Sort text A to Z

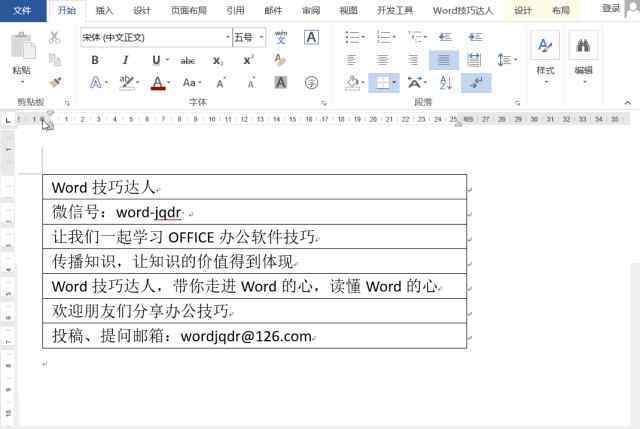point(445,83)
